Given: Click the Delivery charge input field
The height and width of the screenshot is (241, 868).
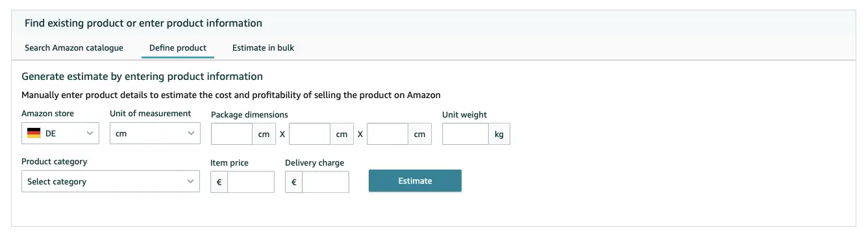Looking at the screenshot, I should coord(325,182).
